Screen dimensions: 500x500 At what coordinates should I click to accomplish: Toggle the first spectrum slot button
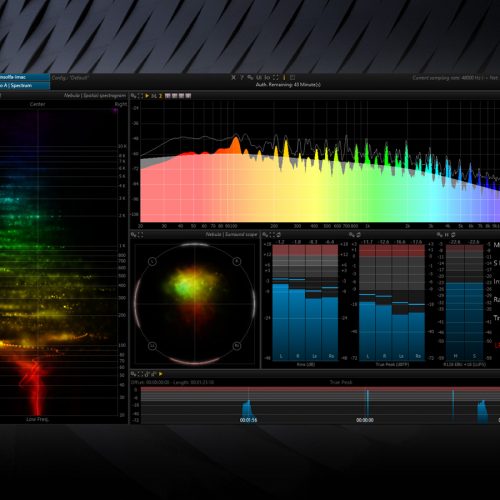(x=168, y=96)
